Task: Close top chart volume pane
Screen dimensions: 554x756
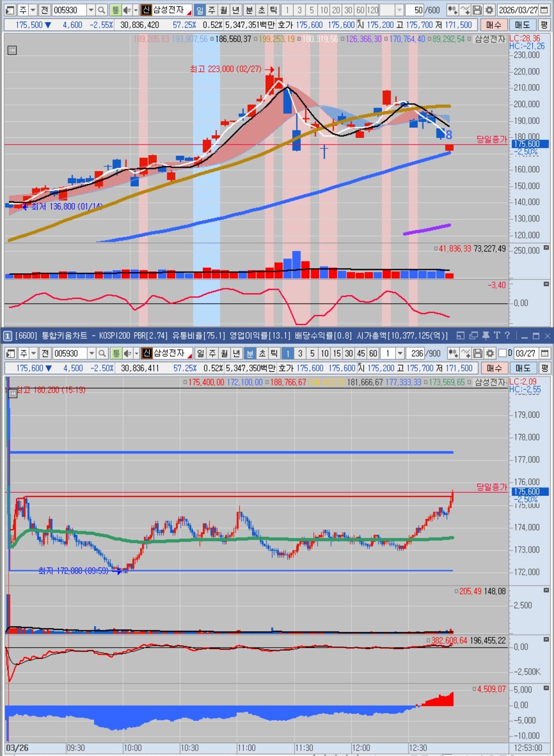Action: [x=546, y=248]
